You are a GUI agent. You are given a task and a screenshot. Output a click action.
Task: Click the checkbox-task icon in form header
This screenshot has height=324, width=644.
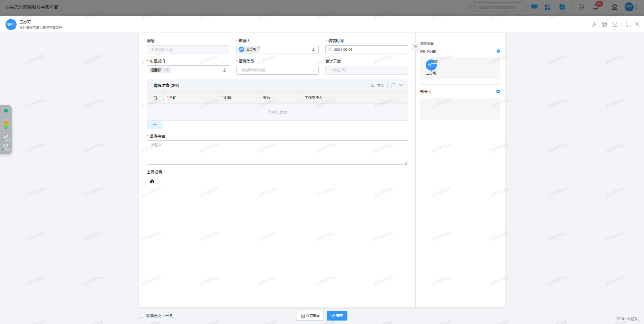[615, 24]
